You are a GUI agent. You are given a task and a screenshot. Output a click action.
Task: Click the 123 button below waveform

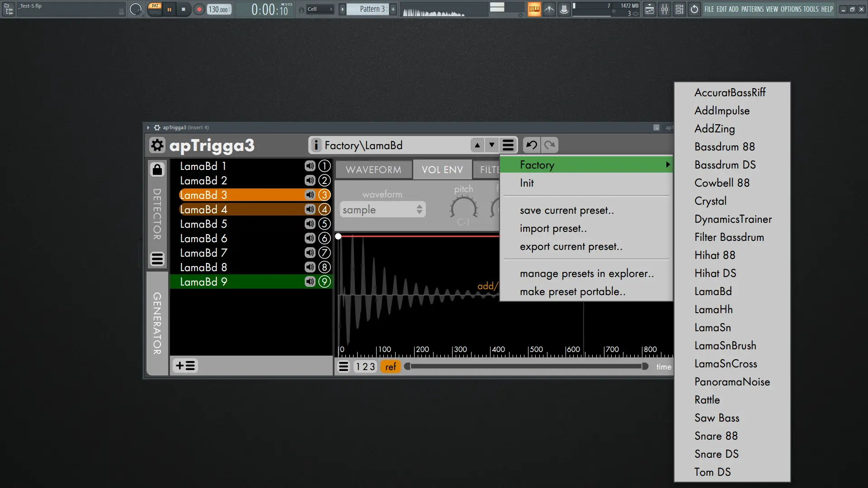click(x=365, y=367)
